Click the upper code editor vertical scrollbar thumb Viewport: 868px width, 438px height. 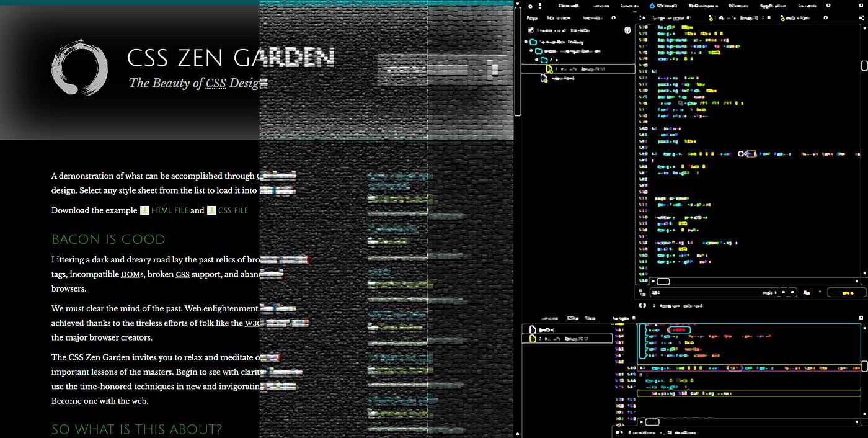click(x=864, y=66)
